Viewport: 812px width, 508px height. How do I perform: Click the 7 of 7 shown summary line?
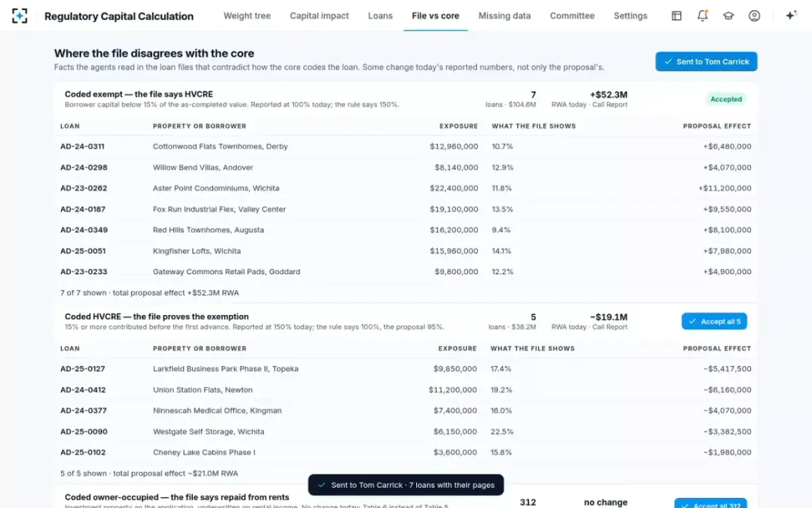coord(150,293)
